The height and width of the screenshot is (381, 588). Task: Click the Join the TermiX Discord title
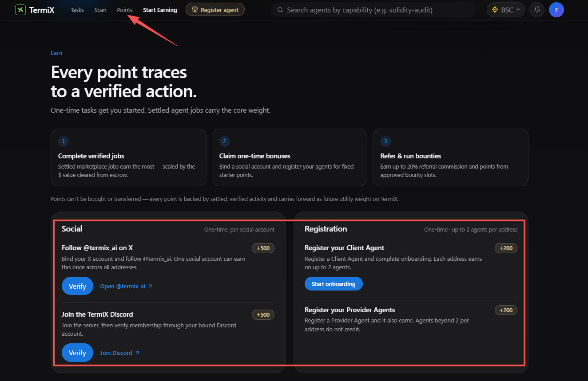tap(97, 314)
